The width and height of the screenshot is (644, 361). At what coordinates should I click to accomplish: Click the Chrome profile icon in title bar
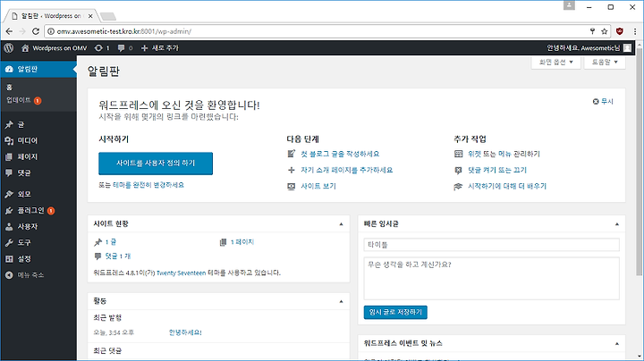click(569, 5)
